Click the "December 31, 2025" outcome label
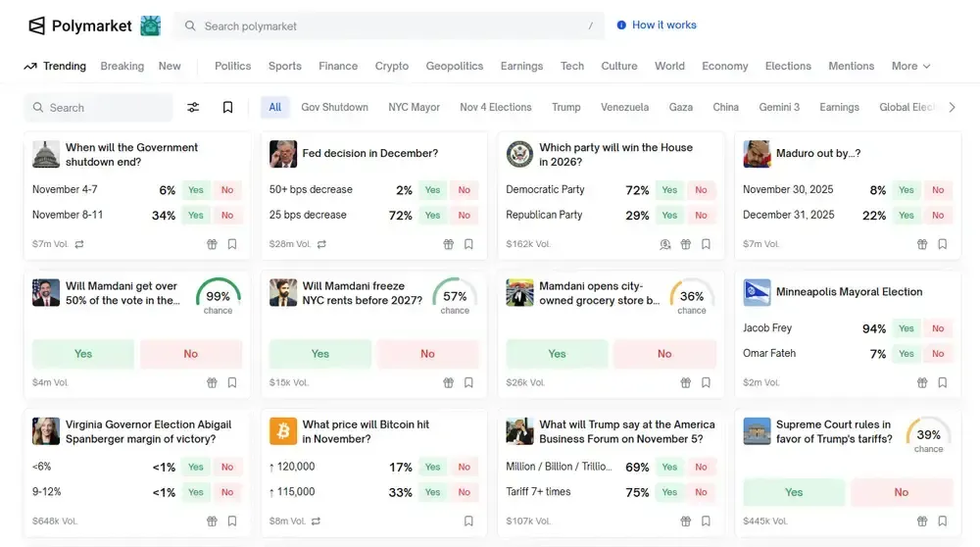Screen dimensions: 980x547 (789, 215)
